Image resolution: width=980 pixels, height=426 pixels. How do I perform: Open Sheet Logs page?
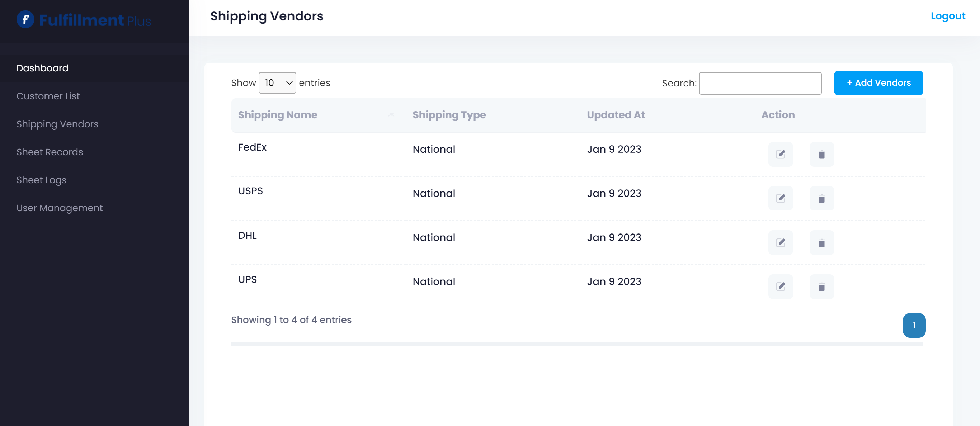(41, 180)
